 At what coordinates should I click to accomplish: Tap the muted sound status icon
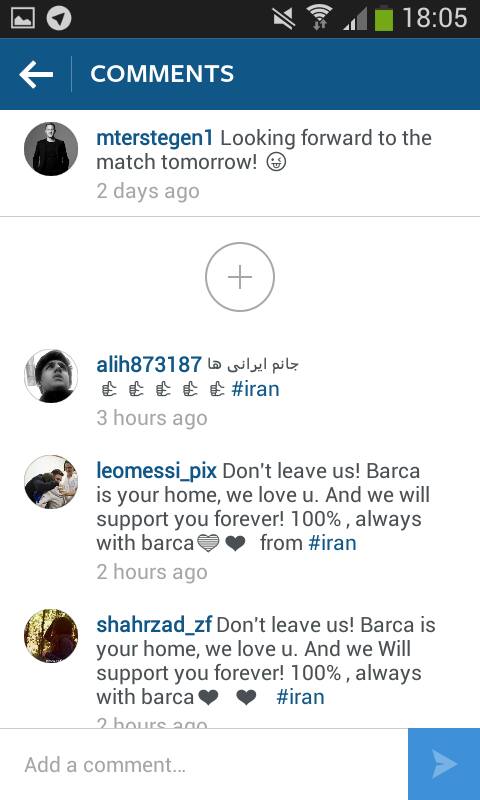coord(284,19)
